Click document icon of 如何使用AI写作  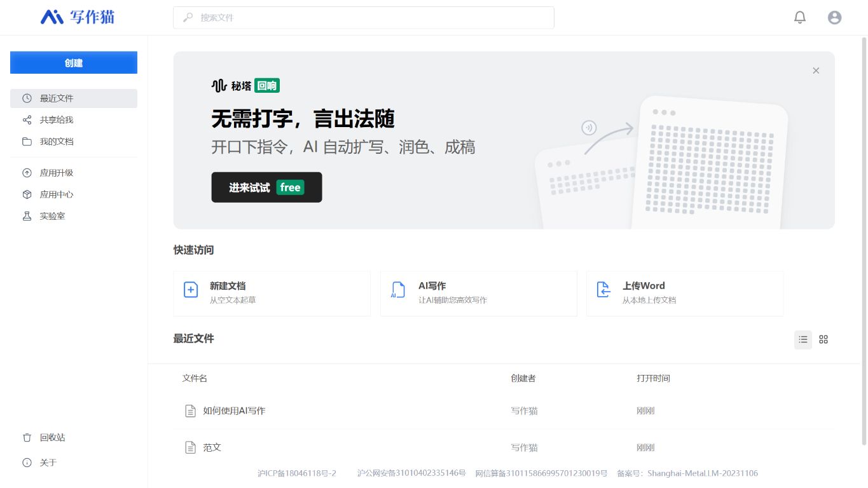[190, 411]
